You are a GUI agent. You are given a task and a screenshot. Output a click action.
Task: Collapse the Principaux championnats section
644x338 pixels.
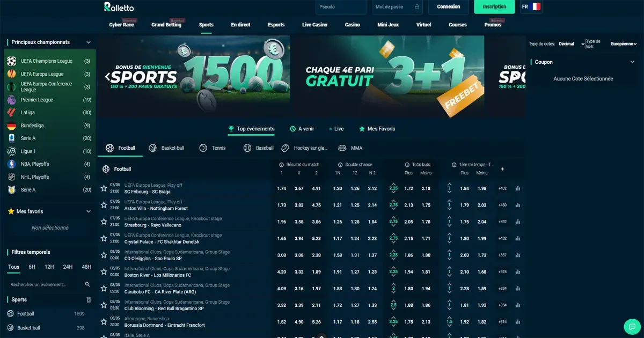pos(89,42)
